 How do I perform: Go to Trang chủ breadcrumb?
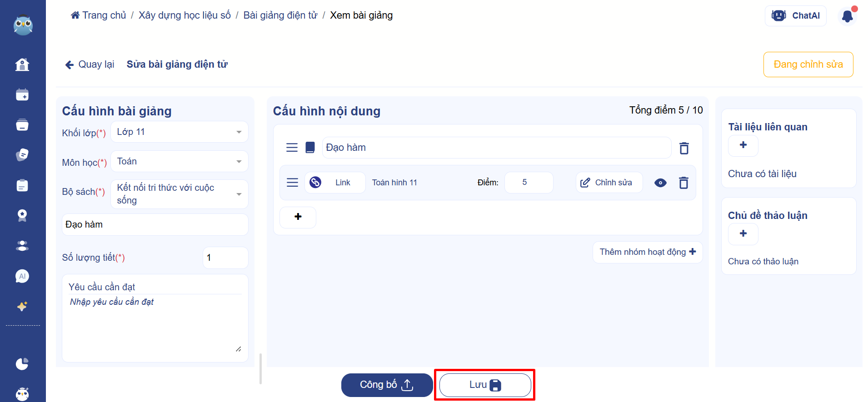(99, 15)
